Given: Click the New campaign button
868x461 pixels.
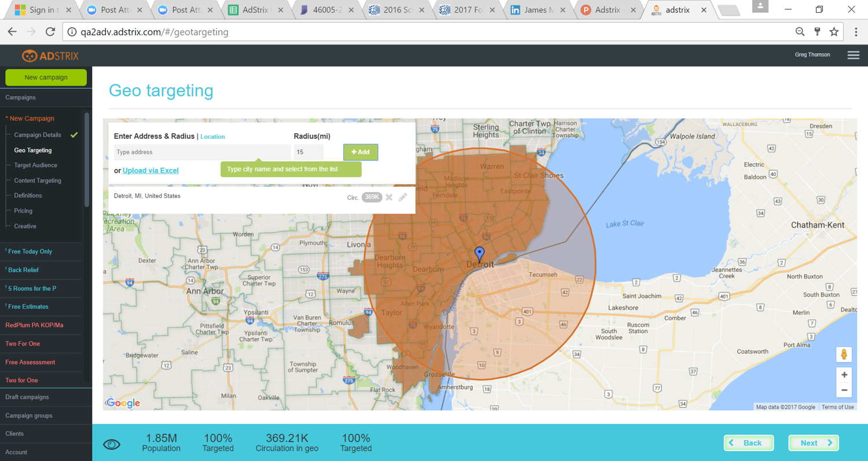Looking at the screenshot, I should (46, 78).
